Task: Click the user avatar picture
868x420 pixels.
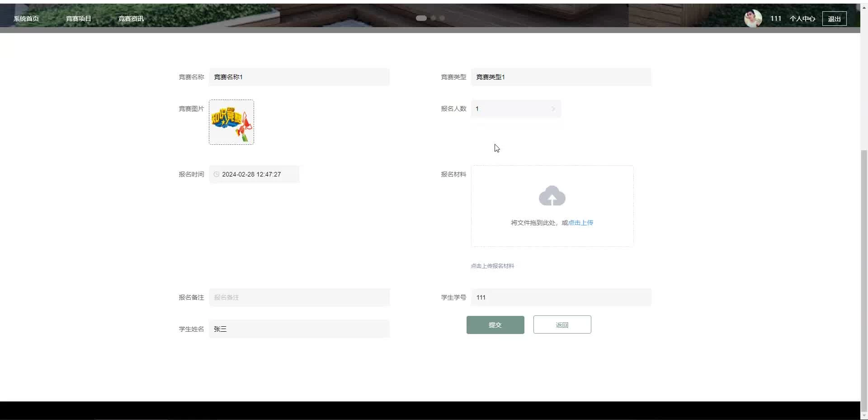Action: pyautogui.click(x=753, y=19)
